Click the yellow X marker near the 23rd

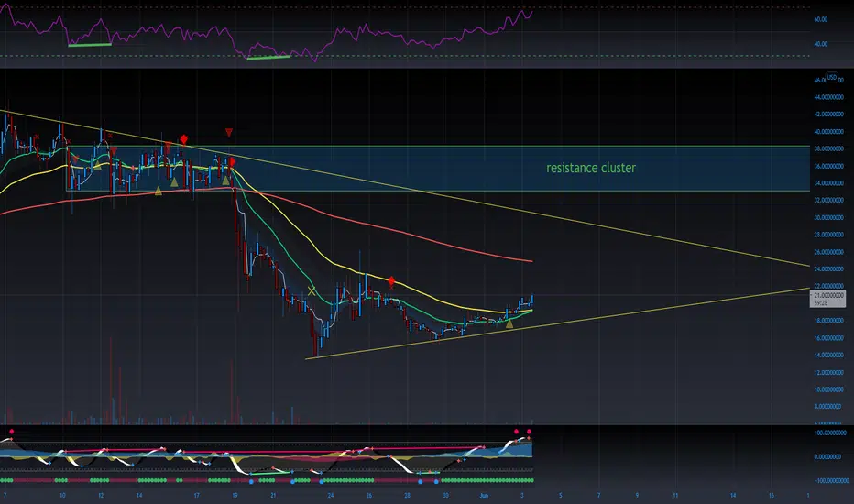[x=312, y=291]
